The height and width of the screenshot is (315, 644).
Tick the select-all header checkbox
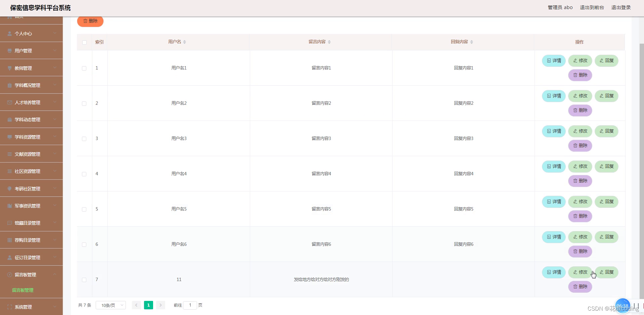tap(84, 42)
